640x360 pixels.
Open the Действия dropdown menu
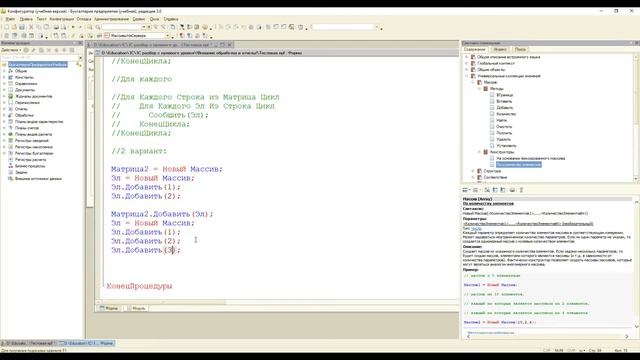coord(11,50)
